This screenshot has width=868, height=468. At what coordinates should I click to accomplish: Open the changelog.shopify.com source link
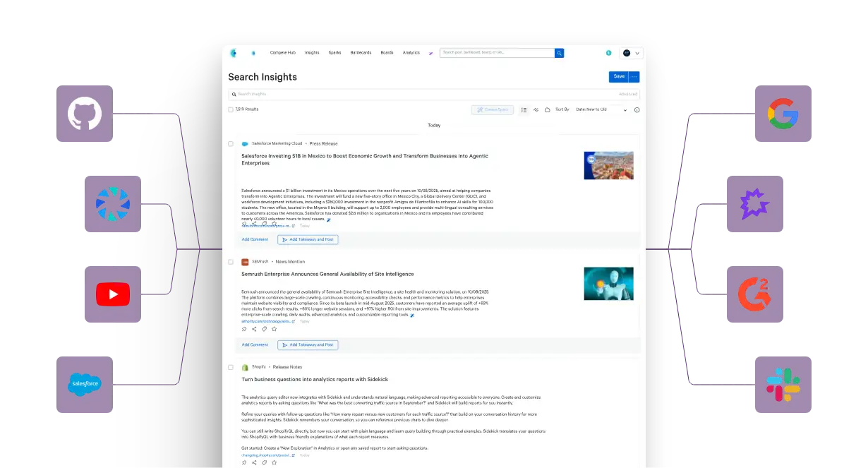click(268, 455)
